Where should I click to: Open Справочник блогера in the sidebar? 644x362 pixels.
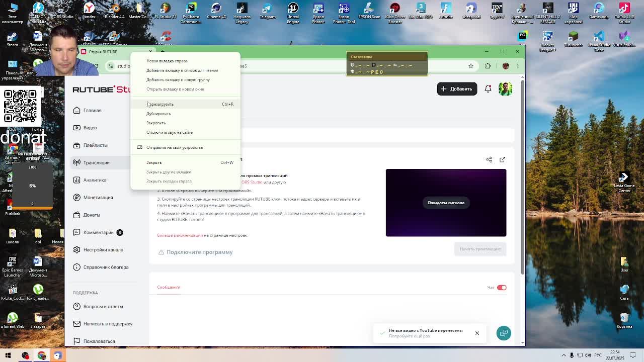[x=106, y=267]
